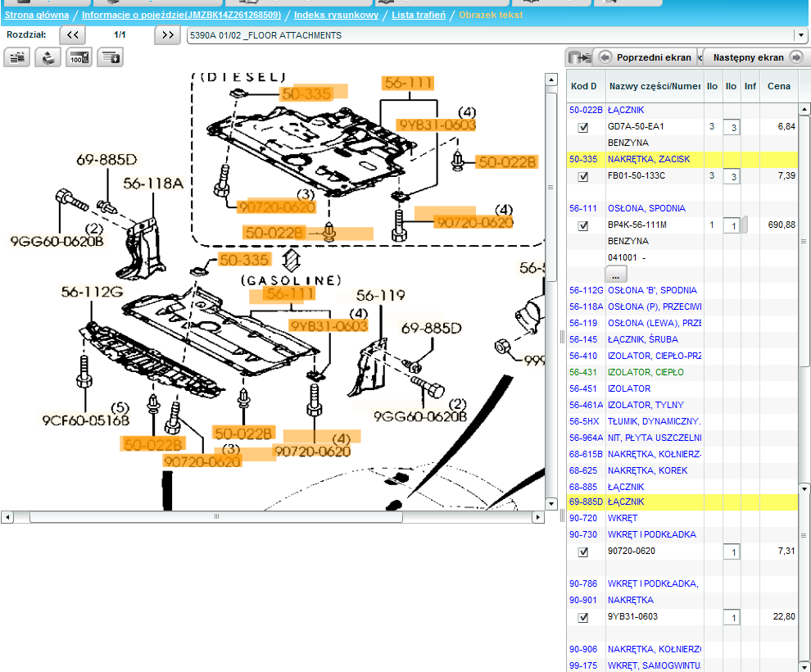Open the Strona główna breadcrumb
Image resolution: width=811 pixels, height=672 pixels.
pos(36,15)
